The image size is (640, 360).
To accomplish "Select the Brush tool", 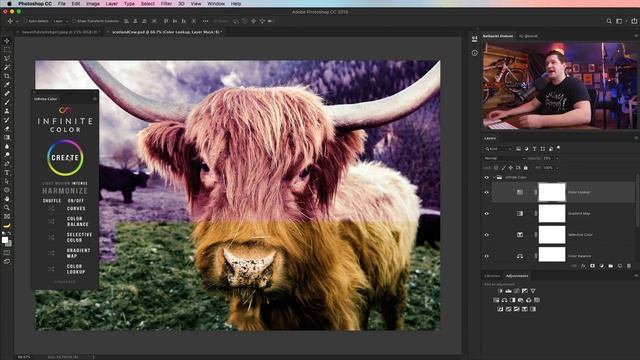I will (7, 102).
